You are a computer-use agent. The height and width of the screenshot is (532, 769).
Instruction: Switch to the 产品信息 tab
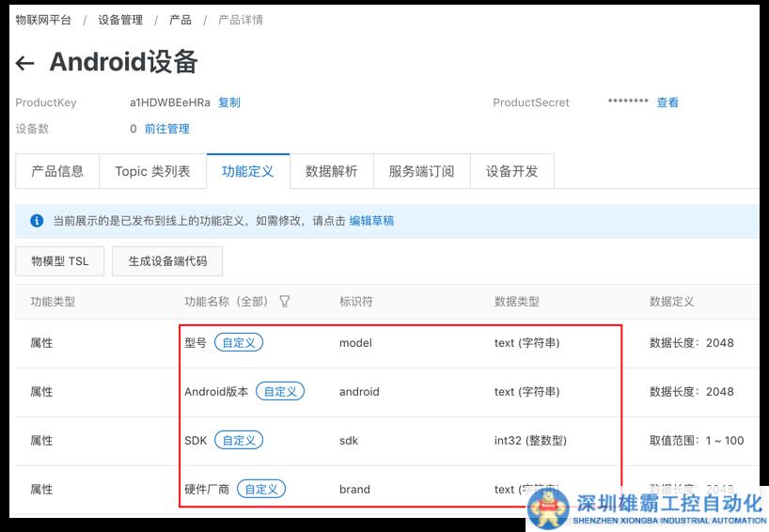(x=57, y=171)
